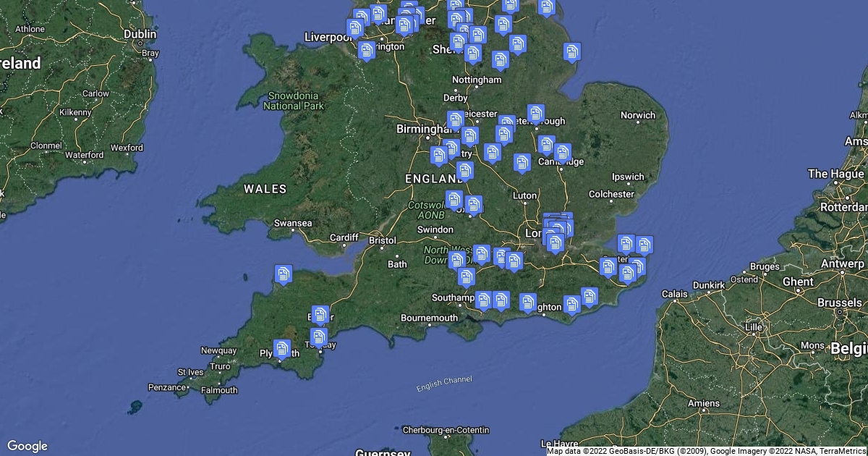Click the easternmost marker in Kent
868x456 pixels.
(644, 245)
